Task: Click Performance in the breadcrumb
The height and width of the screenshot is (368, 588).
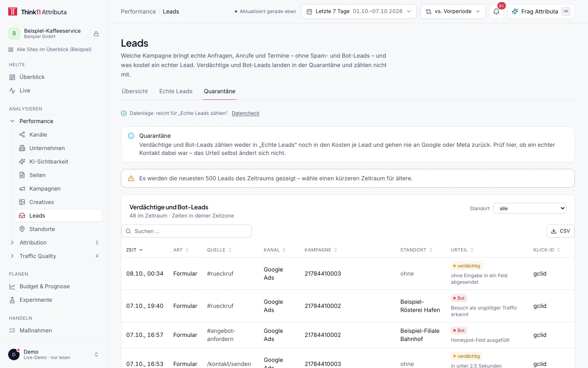Action: (138, 11)
